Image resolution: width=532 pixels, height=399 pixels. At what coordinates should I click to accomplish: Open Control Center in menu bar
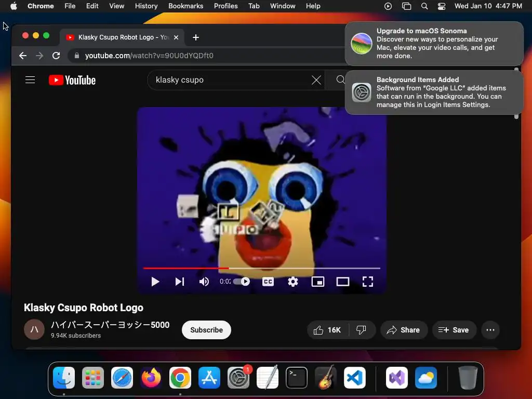(x=442, y=6)
